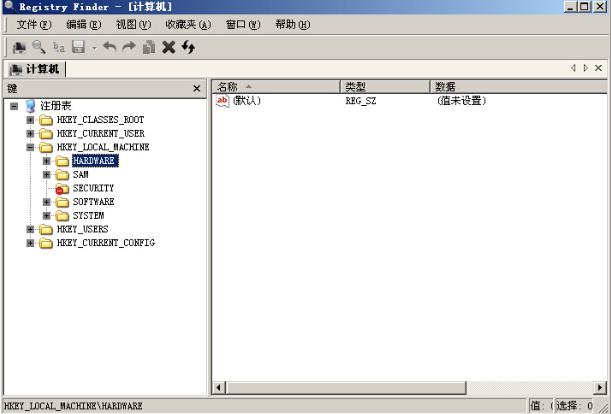Select HKEY_CLASSES_ROOT in tree
611x414 pixels.
pos(101,120)
